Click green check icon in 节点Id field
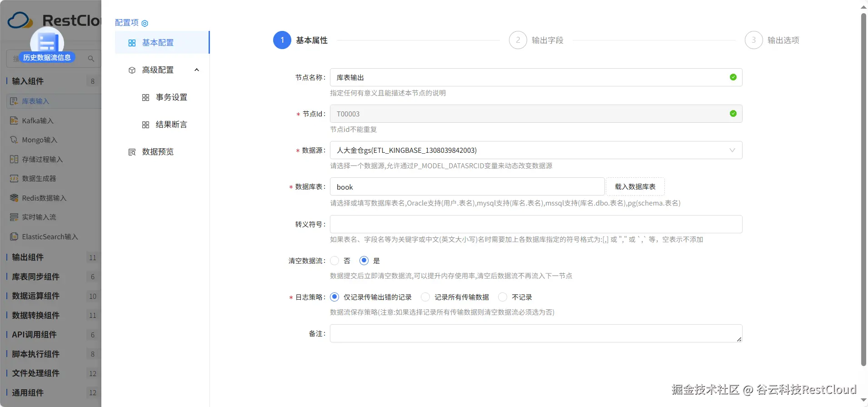 [x=733, y=114]
